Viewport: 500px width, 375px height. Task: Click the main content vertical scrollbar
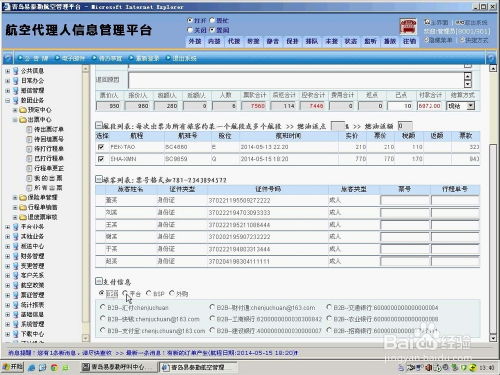pos(493,203)
